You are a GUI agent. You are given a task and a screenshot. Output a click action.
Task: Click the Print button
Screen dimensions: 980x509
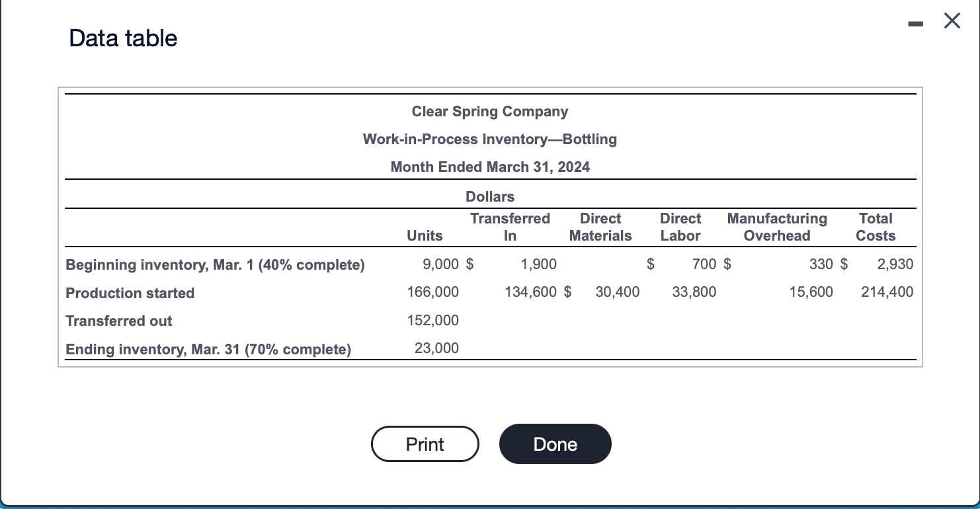425,444
